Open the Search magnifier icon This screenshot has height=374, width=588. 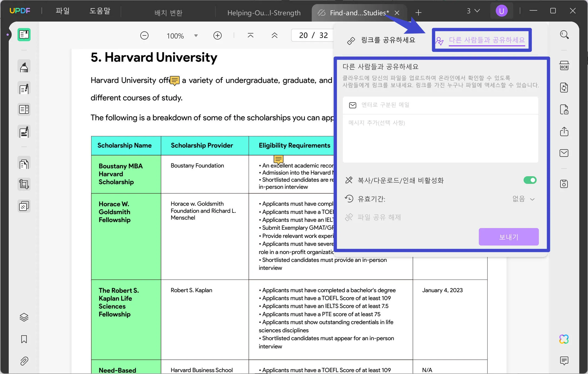coord(564,35)
